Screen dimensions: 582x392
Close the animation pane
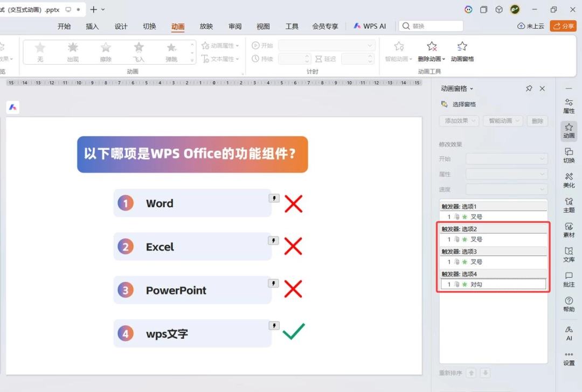(x=542, y=88)
